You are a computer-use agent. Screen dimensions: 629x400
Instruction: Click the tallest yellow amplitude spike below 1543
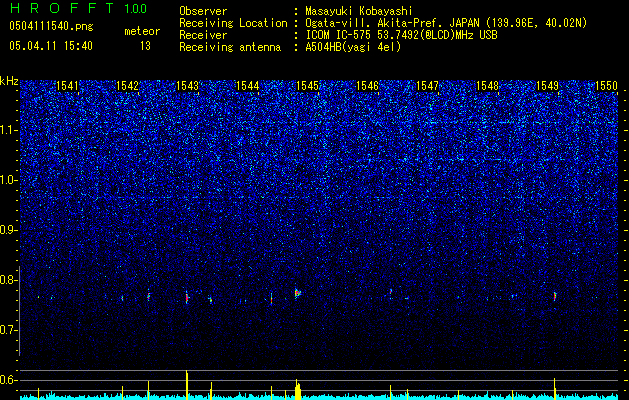coord(187,385)
